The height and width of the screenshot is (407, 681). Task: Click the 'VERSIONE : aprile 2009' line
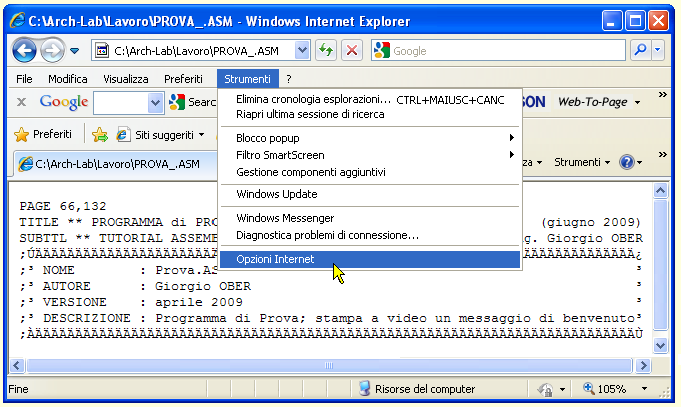(x=131, y=302)
